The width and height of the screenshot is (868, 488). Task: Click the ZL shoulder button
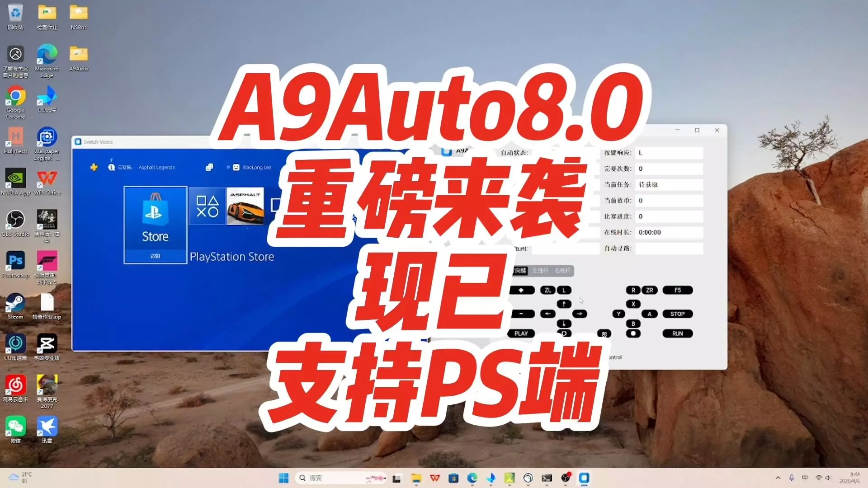click(548, 290)
